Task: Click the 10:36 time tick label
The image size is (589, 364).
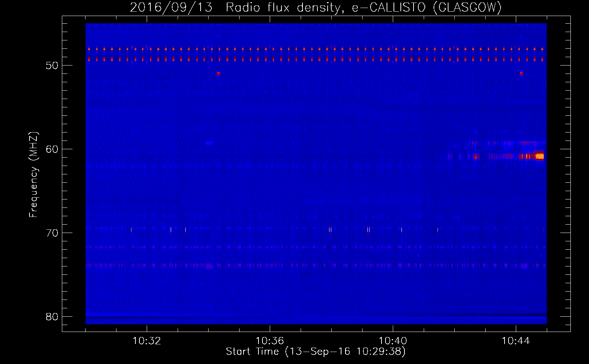Action: coord(270,341)
